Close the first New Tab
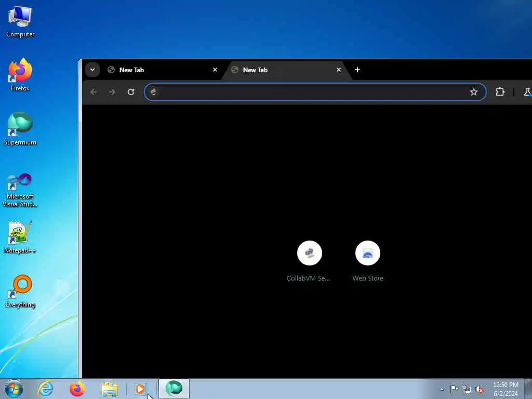This screenshot has width=532, height=399. tap(215, 70)
